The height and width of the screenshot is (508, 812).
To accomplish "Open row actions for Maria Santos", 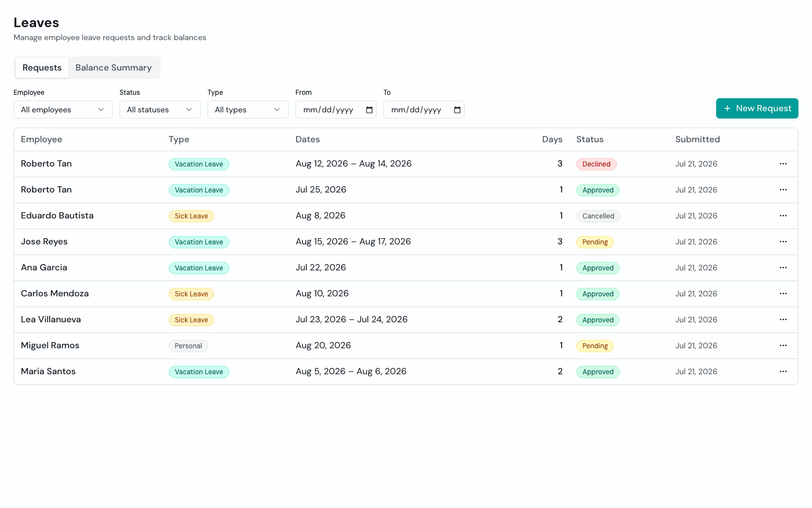I will [783, 371].
